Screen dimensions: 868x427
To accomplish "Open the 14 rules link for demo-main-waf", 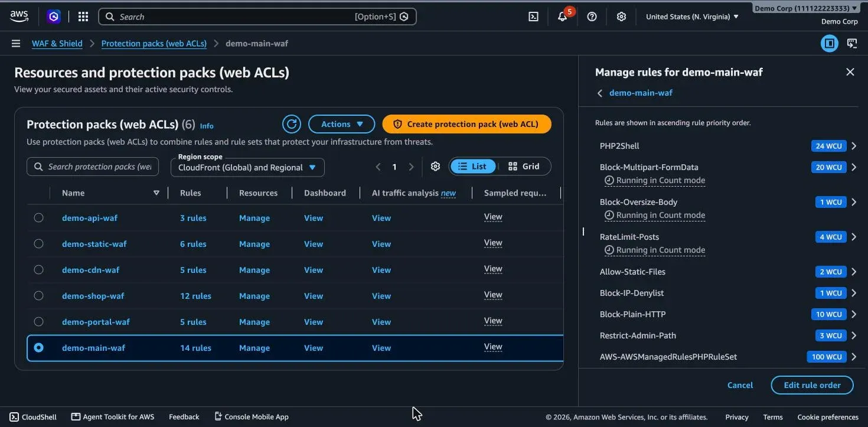I will click(x=195, y=348).
